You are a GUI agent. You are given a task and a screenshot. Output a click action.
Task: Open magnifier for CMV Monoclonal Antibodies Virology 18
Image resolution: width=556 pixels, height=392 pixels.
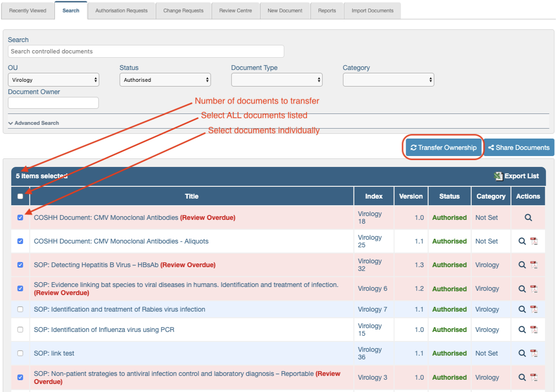528,218
